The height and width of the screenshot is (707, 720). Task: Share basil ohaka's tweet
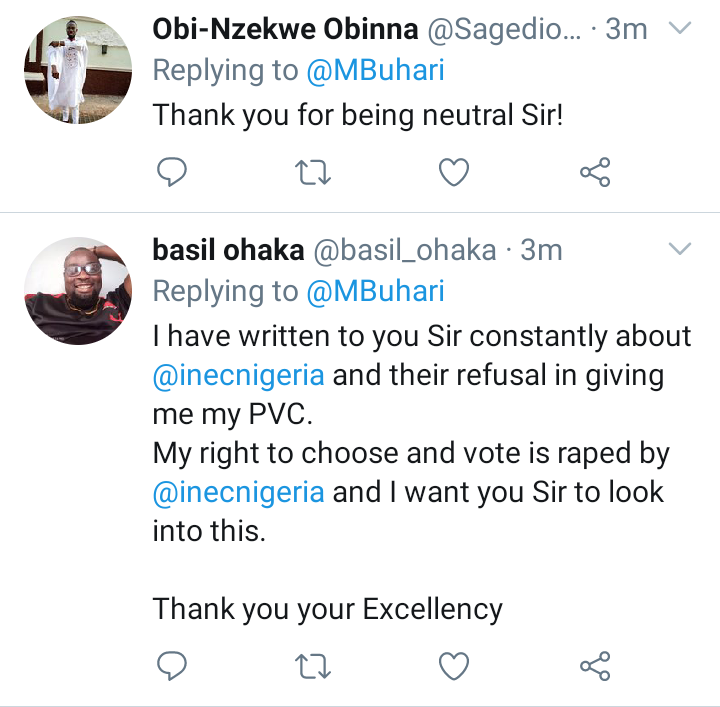[x=595, y=666]
